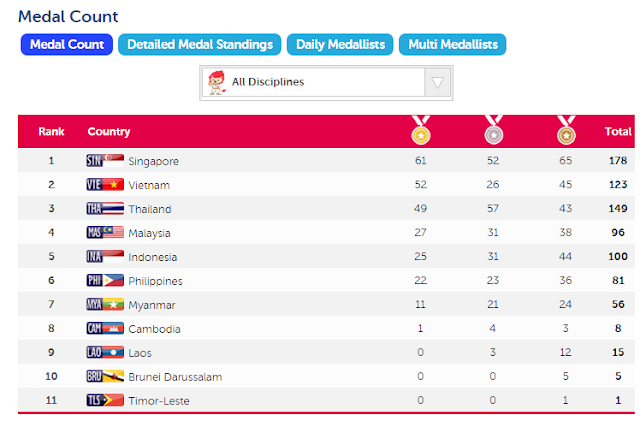The image size is (640, 421).
Task: Click the Indonesia country name
Action: point(153,257)
